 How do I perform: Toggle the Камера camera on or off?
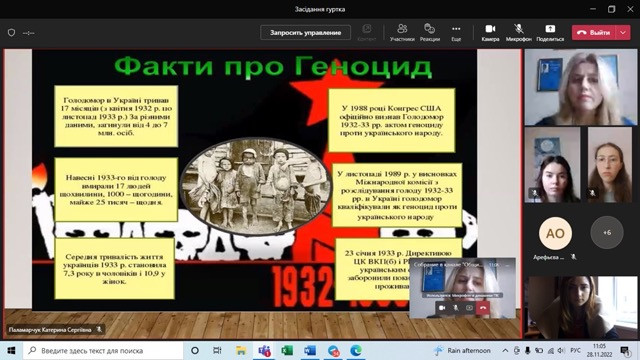coord(490,33)
